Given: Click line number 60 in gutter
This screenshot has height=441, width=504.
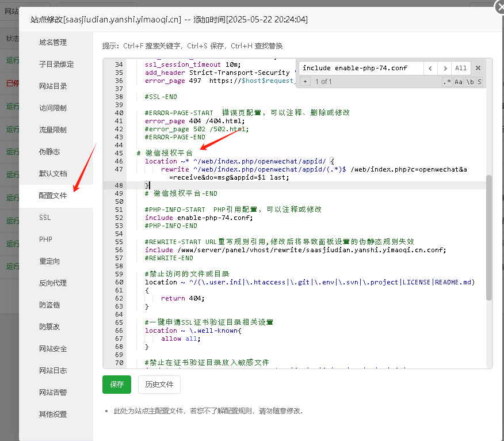Looking at the screenshot, I should [119, 282].
